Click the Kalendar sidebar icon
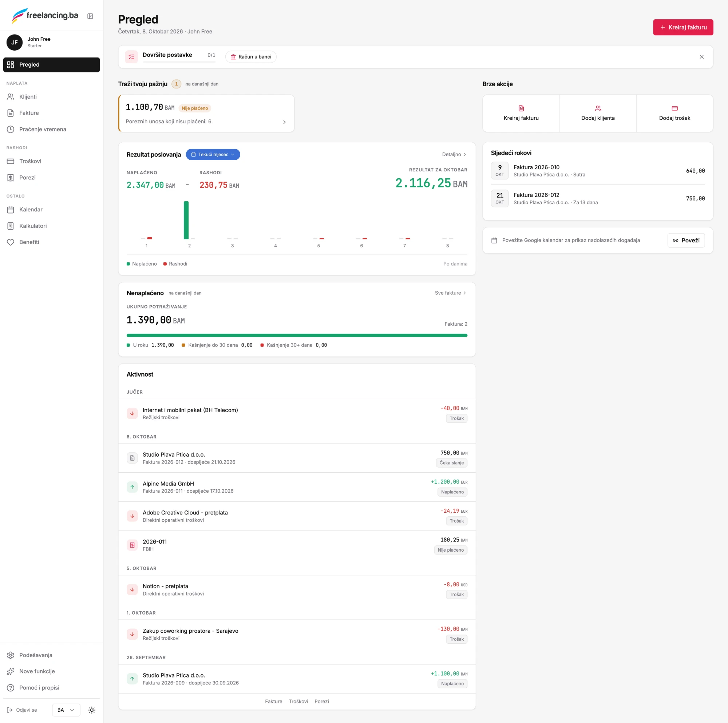This screenshot has width=728, height=723. [x=11, y=210]
